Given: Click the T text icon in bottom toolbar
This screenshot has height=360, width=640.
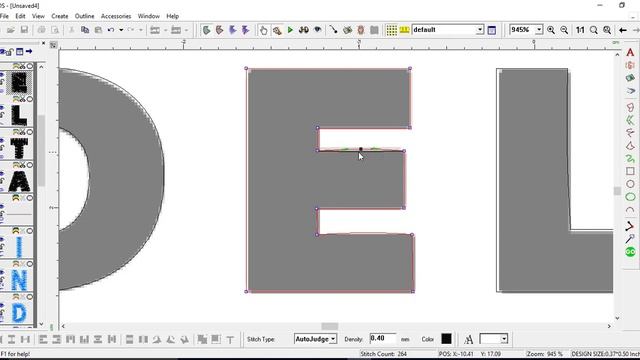Looking at the screenshot, I should tap(230, 339).
